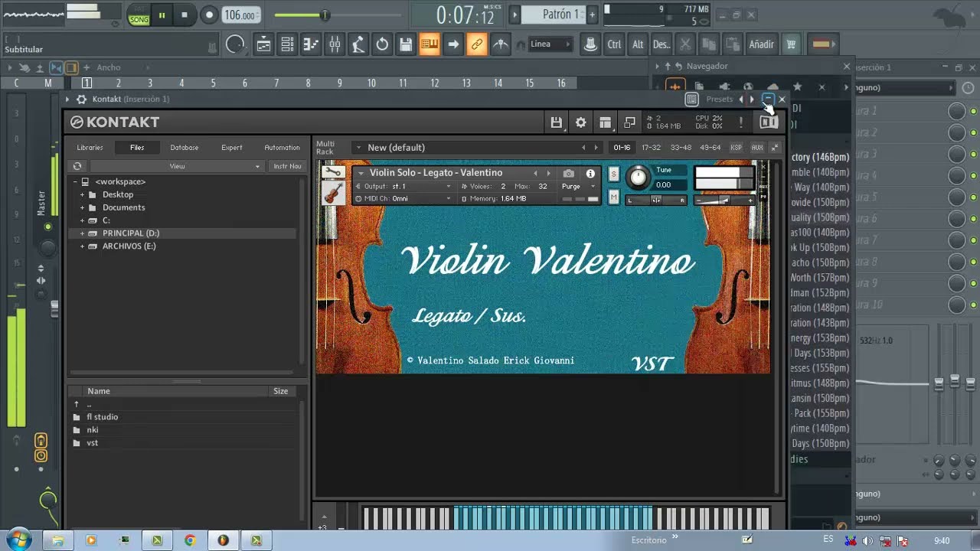Image resolution: width=980 pixels, height=551 pixels.
Task: Click the Alt button in toolbar
Action: click(638, 44)
